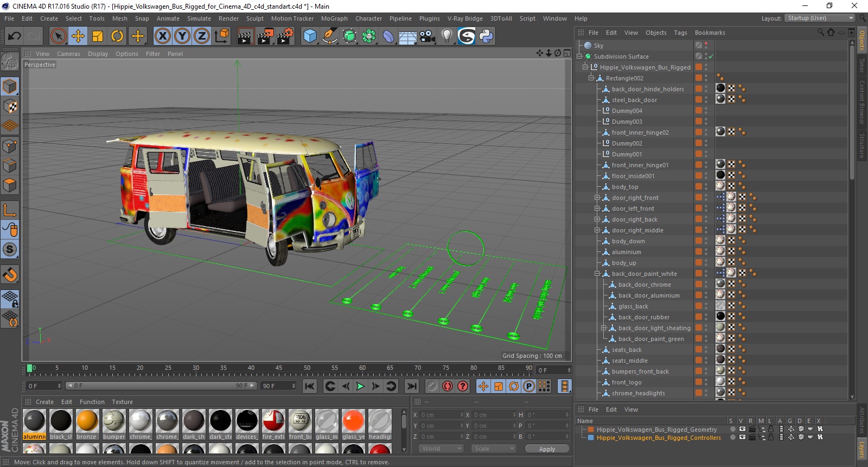The image size is (868, 467).
Task: Expand door_left_front object
Action: click(x=597, y=209)
